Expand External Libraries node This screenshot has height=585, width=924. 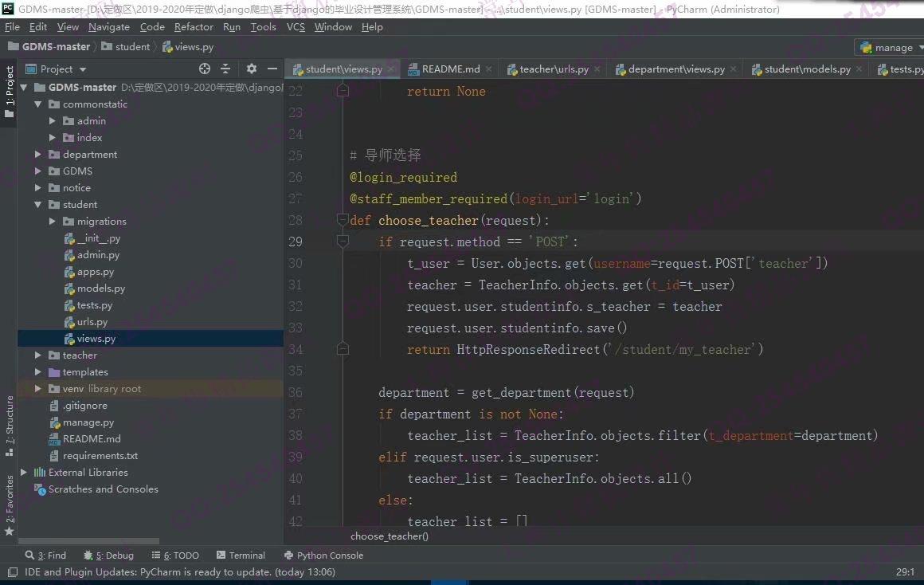coord(24,473)
